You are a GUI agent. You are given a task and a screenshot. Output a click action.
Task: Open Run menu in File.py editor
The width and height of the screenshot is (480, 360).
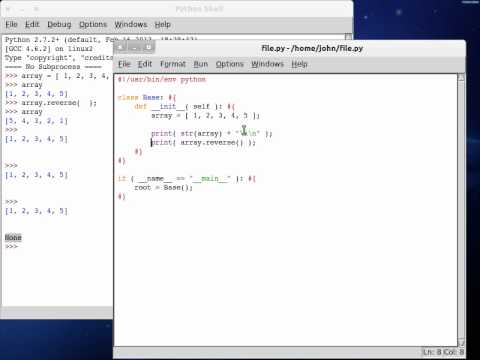201,64
